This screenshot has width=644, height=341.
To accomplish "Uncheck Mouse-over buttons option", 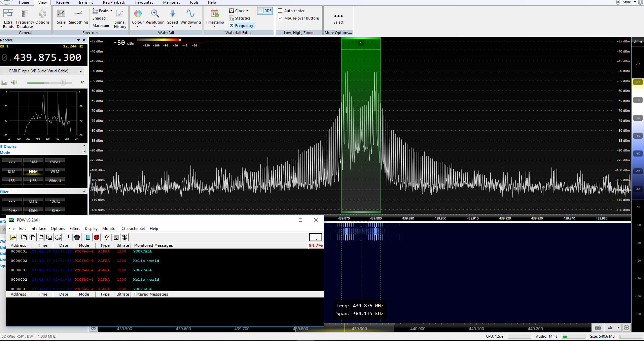I will [280, 18].
